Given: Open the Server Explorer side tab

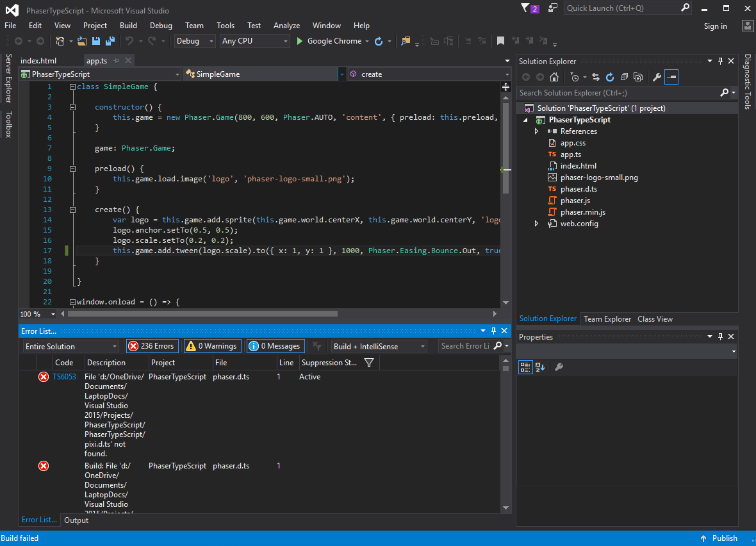Looking at the screenshot, I should (9, 78).
